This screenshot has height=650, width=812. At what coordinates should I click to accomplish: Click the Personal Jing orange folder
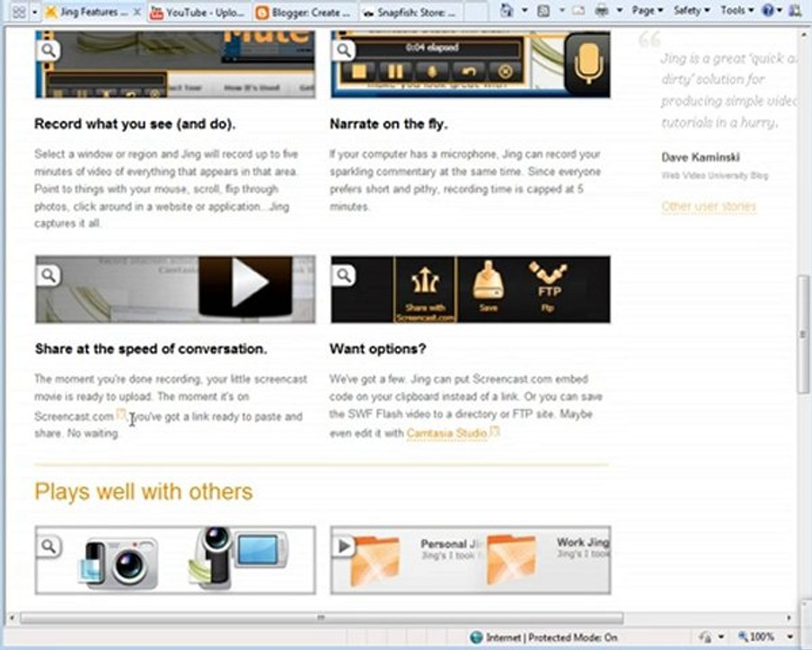click(x=375, y=561)
